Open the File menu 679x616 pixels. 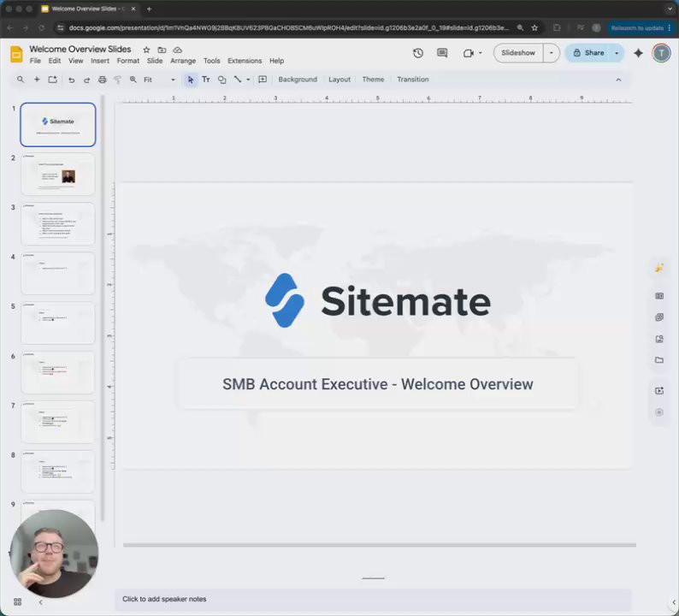click(x=35, y=61)
